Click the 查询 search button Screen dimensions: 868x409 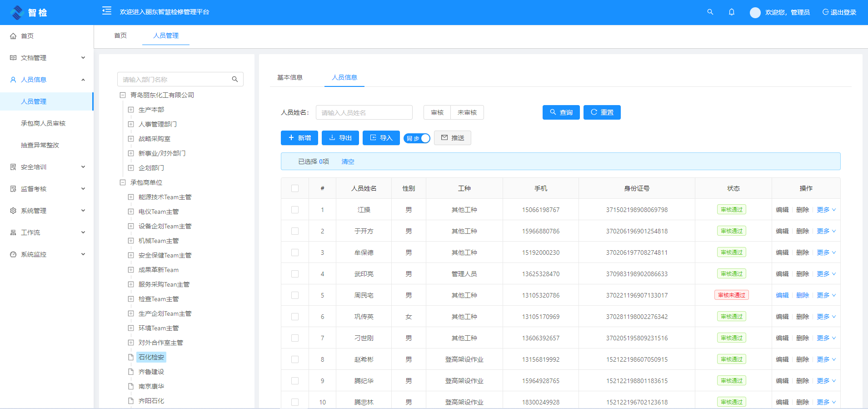click(561, 112)
